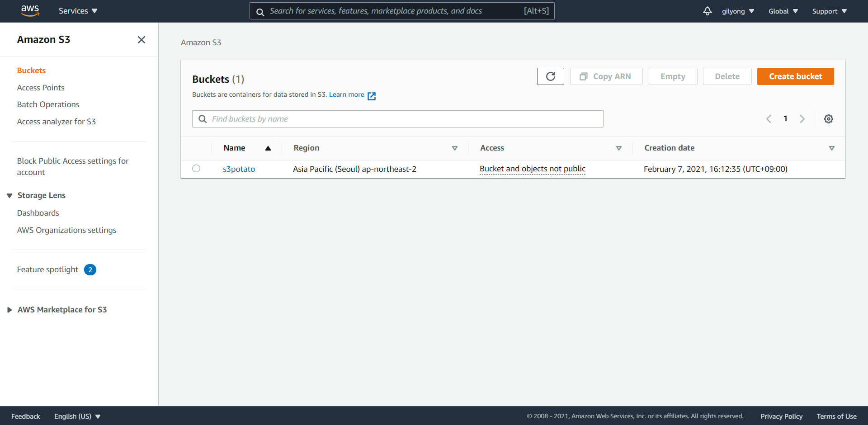Open the Privacy Policy link
Viewport: 868px width, 425px height.
pyautogui.click(x=781, y=416)
